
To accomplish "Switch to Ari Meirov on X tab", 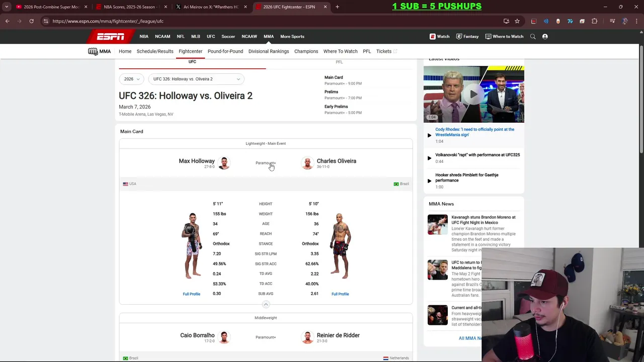I will point(211,7).
